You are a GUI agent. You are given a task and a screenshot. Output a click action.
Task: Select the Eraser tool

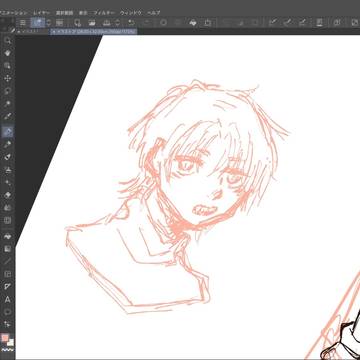click(x=8, y=195)
